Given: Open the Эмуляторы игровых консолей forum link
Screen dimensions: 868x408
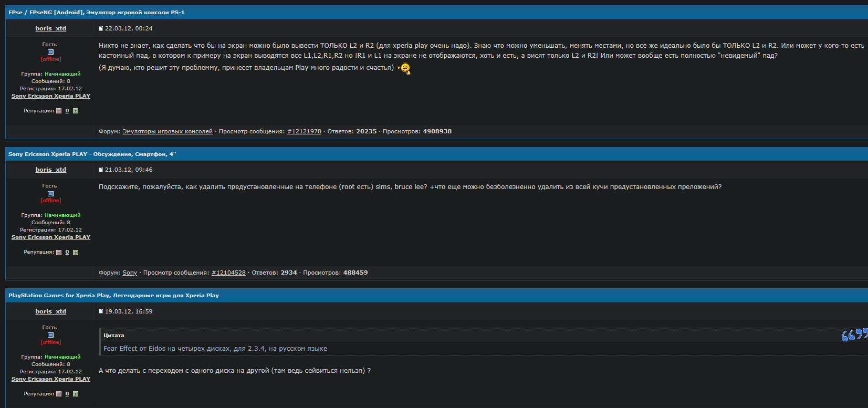Looking at the screenshot, I should pyautogui.click(x=168, y=131).
